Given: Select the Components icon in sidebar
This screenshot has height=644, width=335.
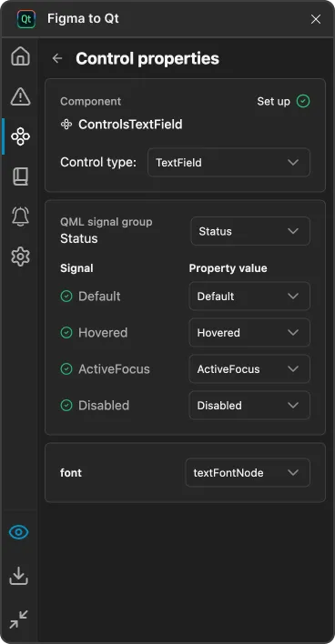Looking at the screenshot, I should tap(20, 136).
